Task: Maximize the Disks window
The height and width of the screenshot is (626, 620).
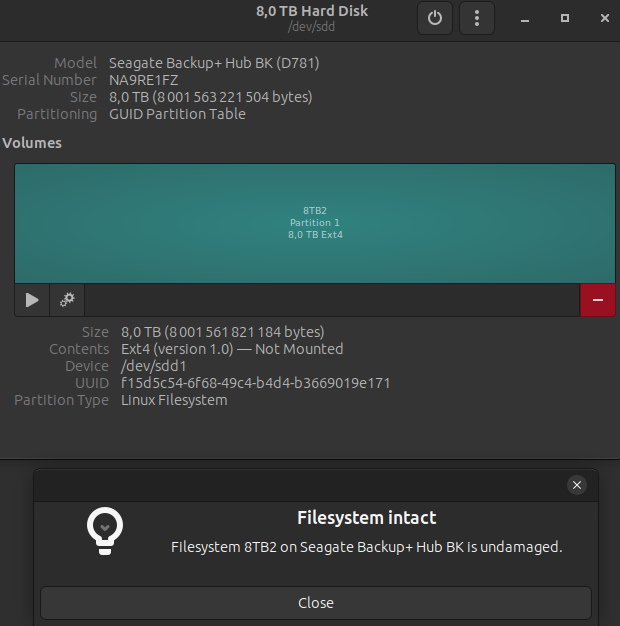Action: tap(565, 18)
